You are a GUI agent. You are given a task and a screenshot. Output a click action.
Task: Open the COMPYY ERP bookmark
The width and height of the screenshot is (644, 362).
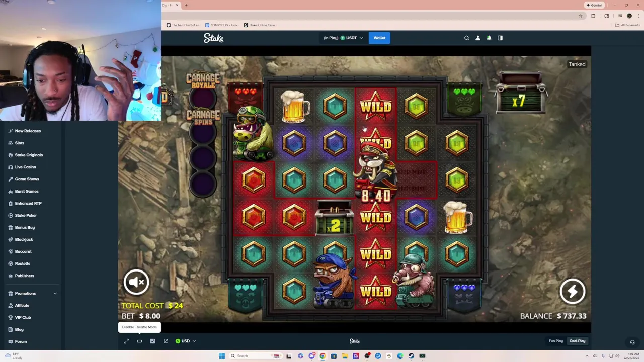pyautogui.click(x=222, y=25)
